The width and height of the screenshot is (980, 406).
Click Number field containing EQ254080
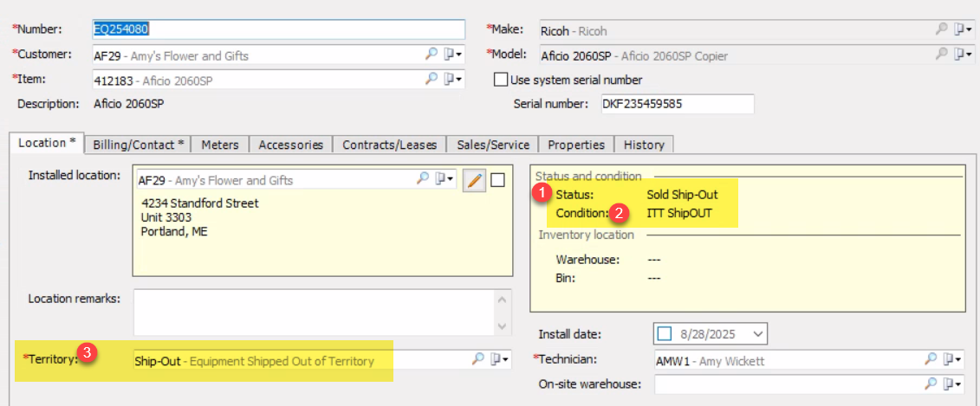point(278,29)
